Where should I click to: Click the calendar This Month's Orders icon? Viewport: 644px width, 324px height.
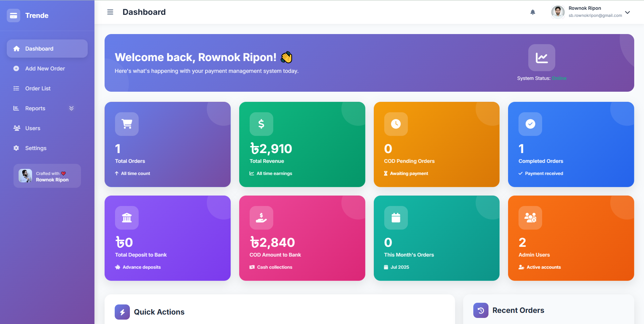(396, 218)
